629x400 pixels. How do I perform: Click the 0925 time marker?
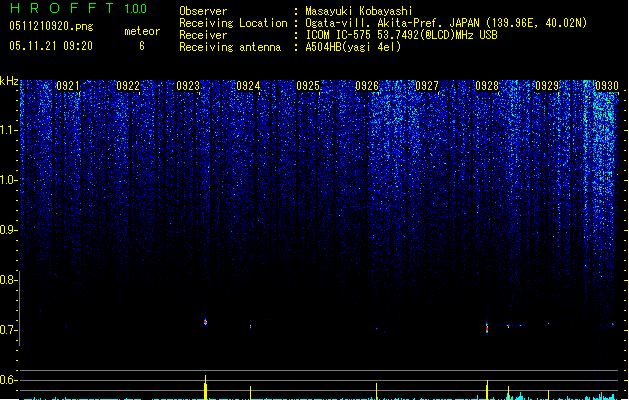pos(308,86)
